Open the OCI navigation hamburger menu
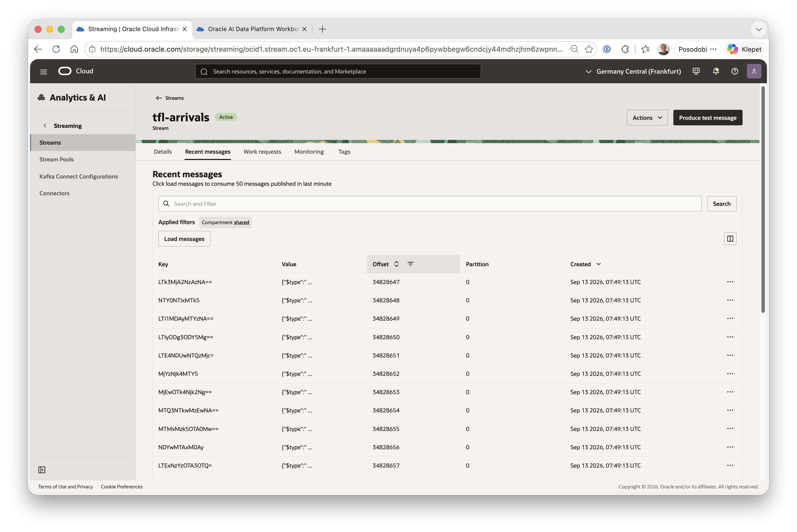 [x=43, y=72]
